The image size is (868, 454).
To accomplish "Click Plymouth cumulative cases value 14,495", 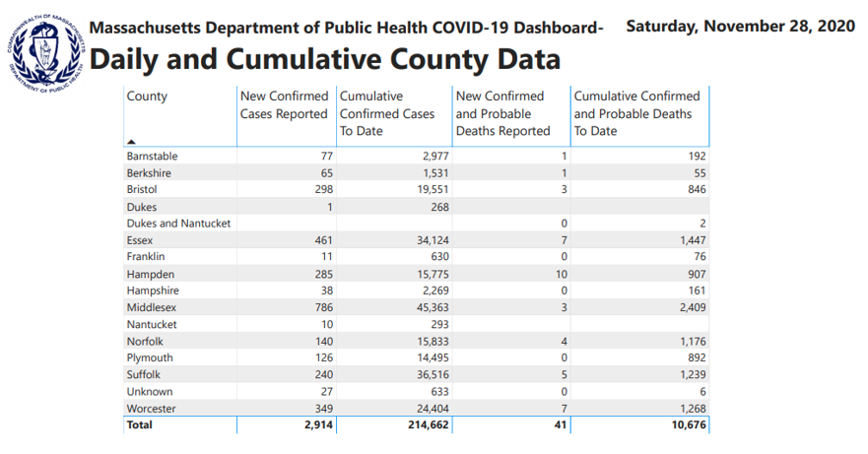I will (x=433, y=357).
